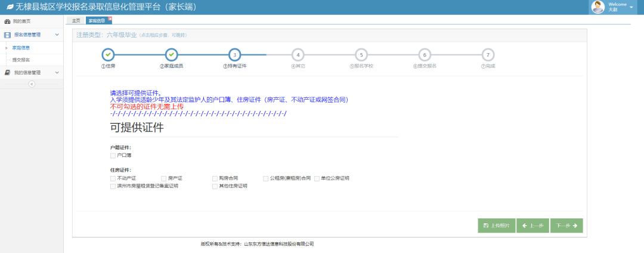Image resolution: width=644 pixels, height=253 pixels.
Task: Expand the 报名信息管理 menu chevron
Action: tap(57, 35)
